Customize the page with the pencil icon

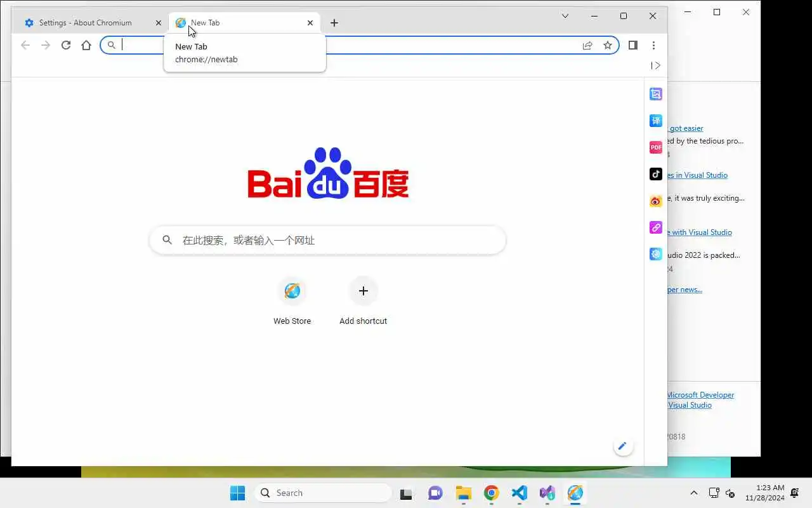point(623,446)
